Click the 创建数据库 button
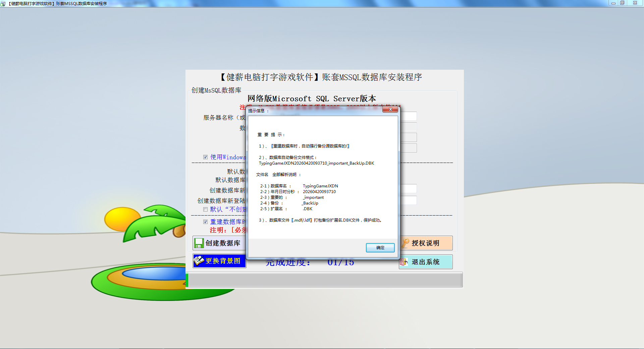 tap(219, 243)
